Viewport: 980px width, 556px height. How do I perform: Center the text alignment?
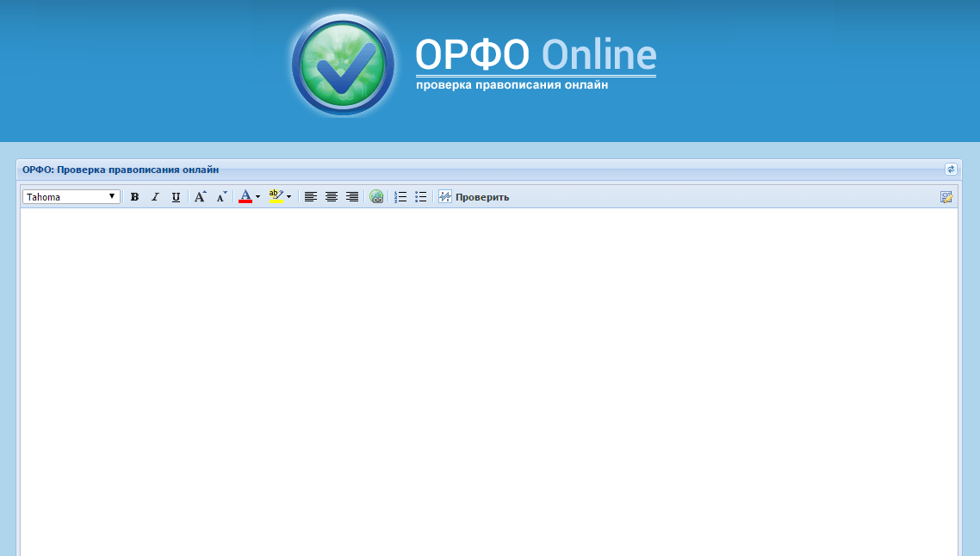point(332,197)
